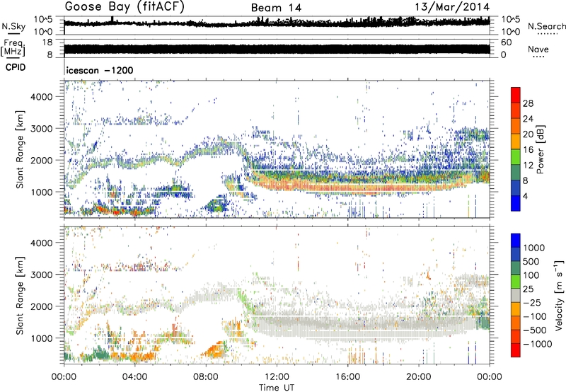
Task: Click the noise trace in the top panel
Action: 277,23
